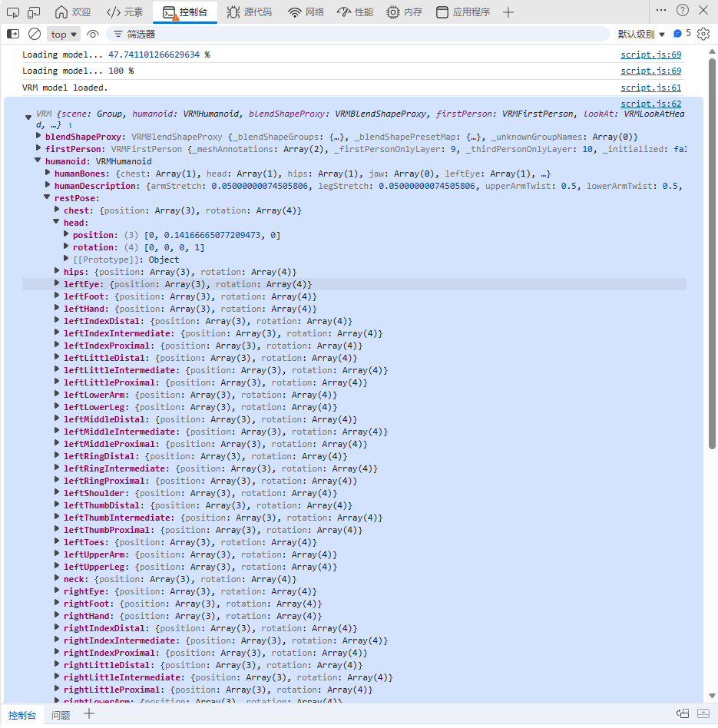The width and height of the screenshot is (718, 728).
Task: Expand the humanDescription property
Action: [x=48, y=184]
